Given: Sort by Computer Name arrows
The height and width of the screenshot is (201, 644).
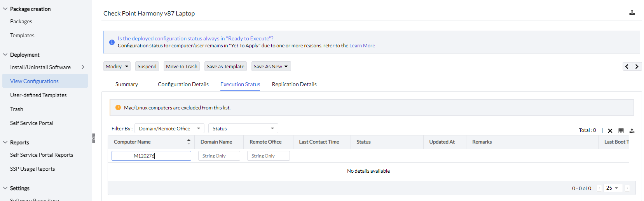Looking at the screenshot, I should (x=188, y=142).
